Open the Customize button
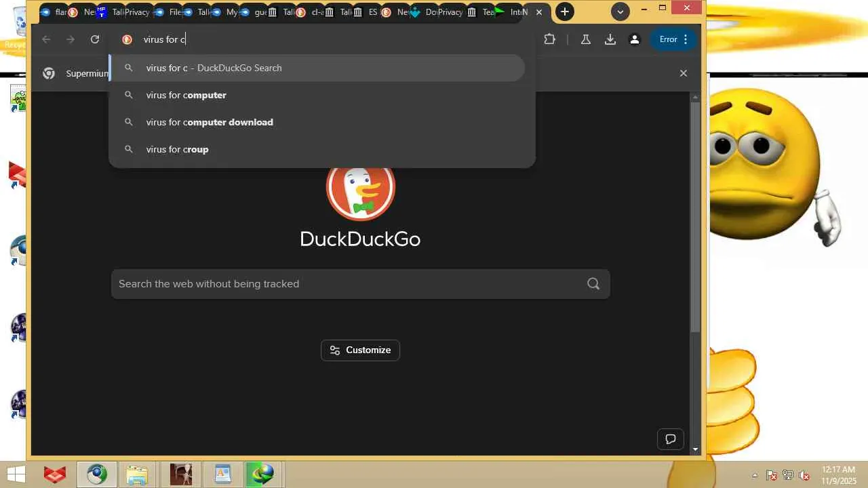 (360, 350)
